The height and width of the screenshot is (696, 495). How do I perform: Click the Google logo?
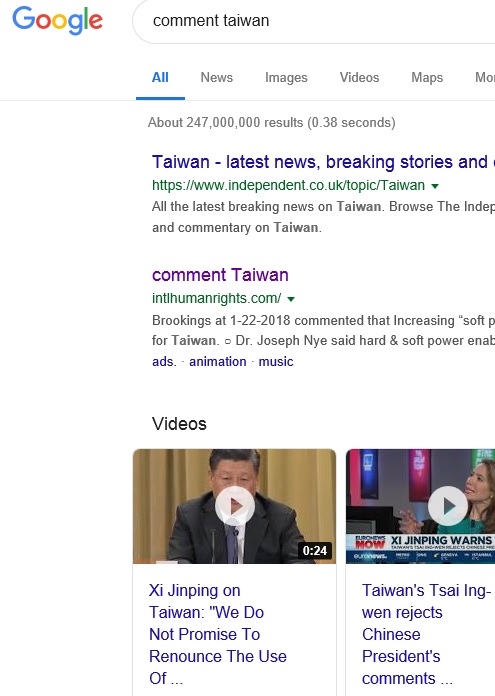(57, 20)
